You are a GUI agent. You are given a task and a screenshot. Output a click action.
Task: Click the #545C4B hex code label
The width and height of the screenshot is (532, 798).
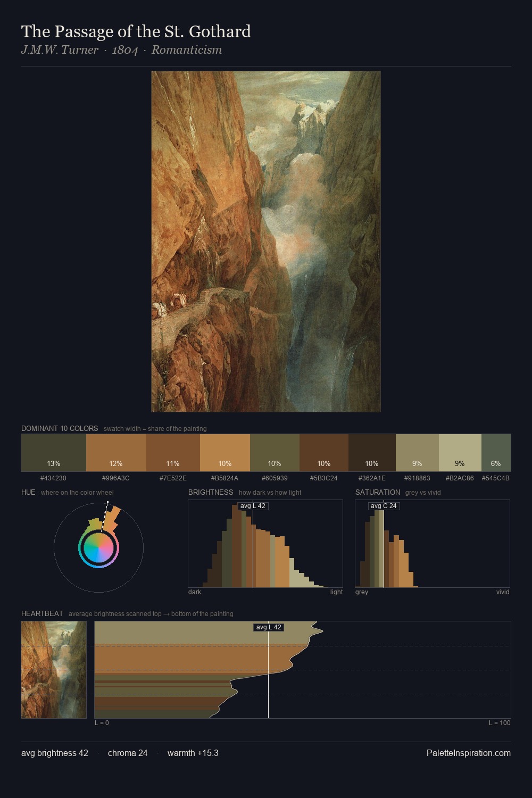pos(496,478)
